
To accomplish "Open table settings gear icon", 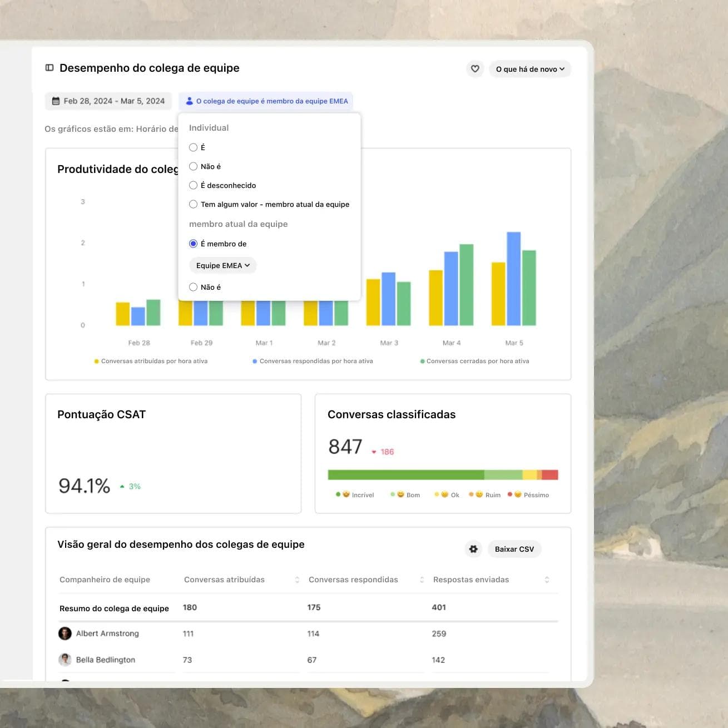I will coord(473,549).
